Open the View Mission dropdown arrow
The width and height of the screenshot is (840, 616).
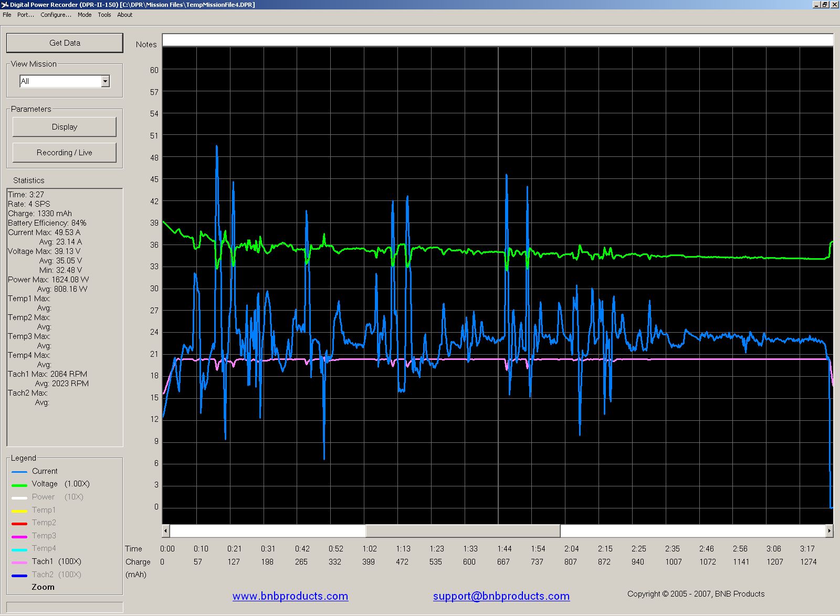106,81
